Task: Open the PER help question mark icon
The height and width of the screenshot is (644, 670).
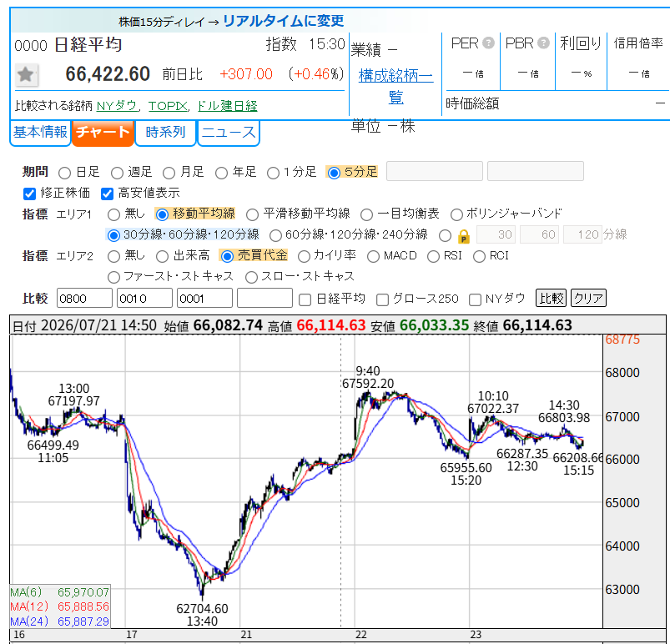Action: (488, 43)
